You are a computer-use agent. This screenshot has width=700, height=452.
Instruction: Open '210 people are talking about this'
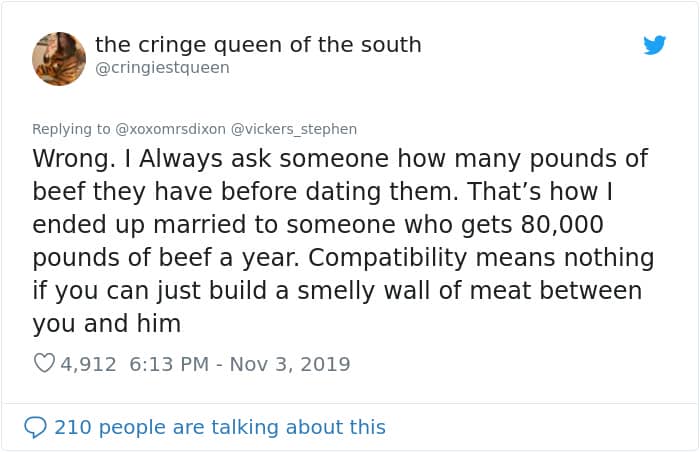220,427
